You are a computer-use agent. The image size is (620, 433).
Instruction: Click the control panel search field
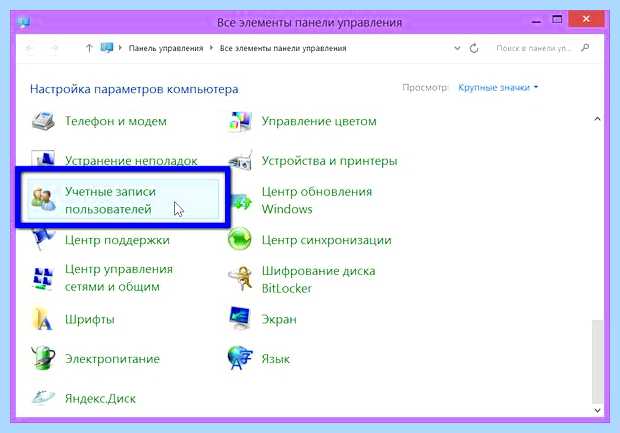542,48
